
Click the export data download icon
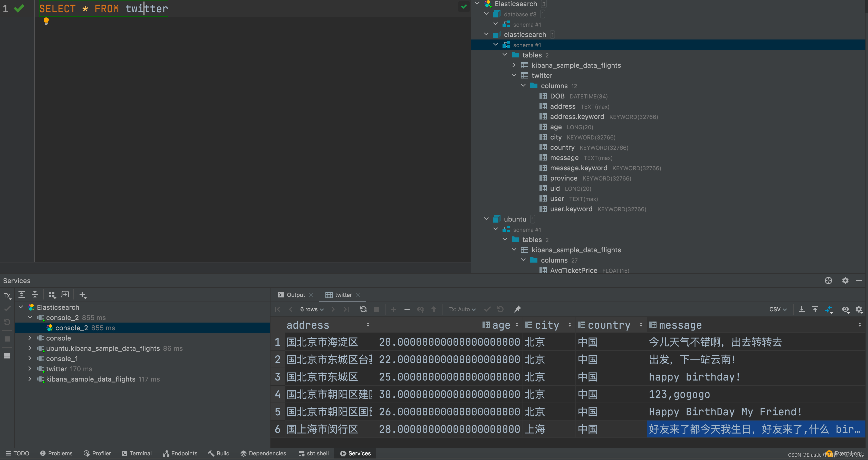point(802,309)
